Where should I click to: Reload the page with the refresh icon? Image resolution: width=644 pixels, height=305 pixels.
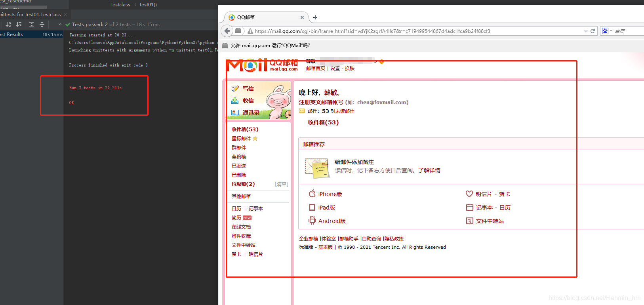[593, 31]
